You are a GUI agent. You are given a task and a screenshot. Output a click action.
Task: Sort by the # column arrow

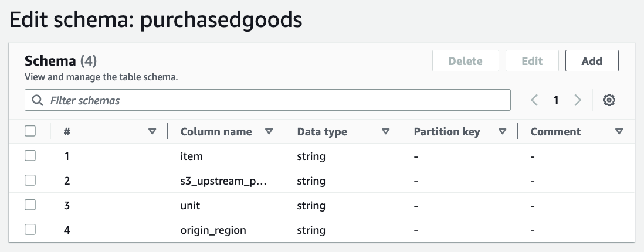pos(152,132)
